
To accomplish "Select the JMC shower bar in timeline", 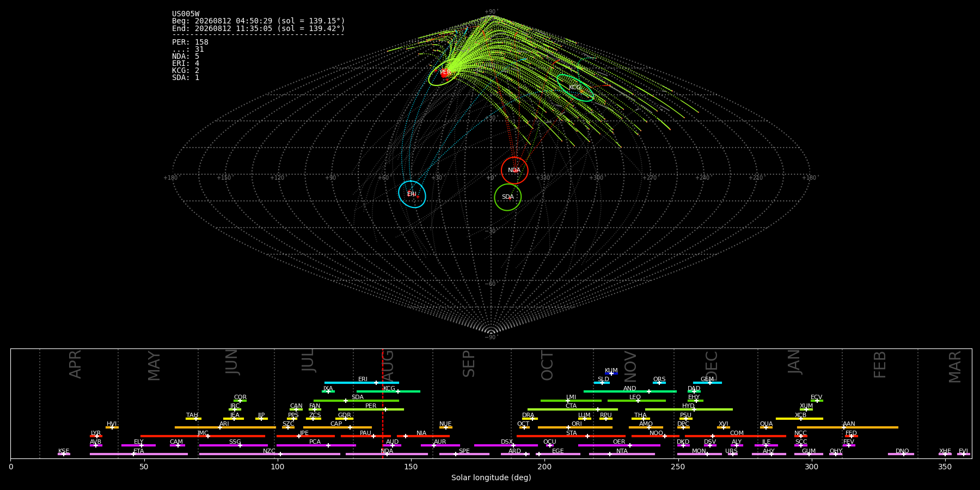I will (203, 436).
